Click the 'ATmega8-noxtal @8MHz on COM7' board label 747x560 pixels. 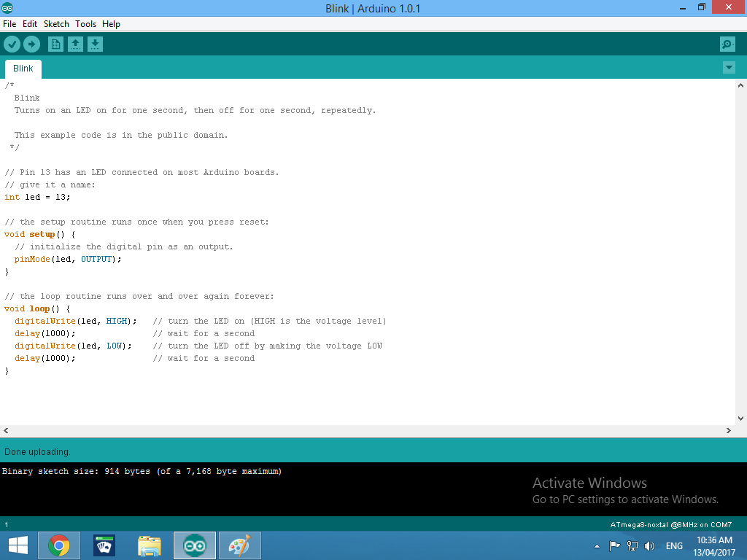pyautogui.click(x=671, y=525)
